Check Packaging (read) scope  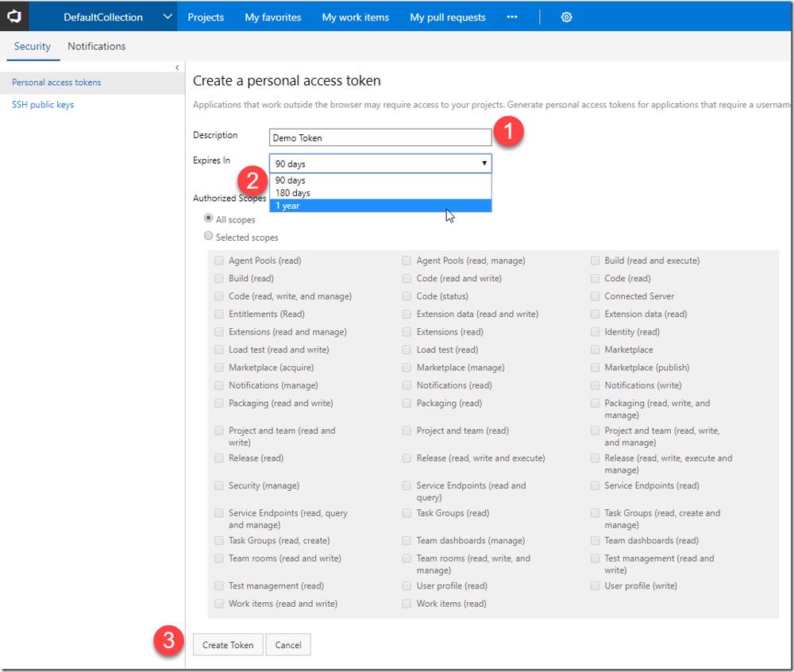pos(406,403)
